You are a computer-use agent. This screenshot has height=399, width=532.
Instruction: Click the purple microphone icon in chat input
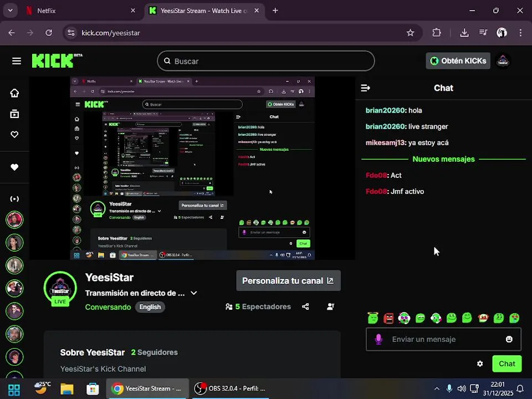[x=378, y=339]
